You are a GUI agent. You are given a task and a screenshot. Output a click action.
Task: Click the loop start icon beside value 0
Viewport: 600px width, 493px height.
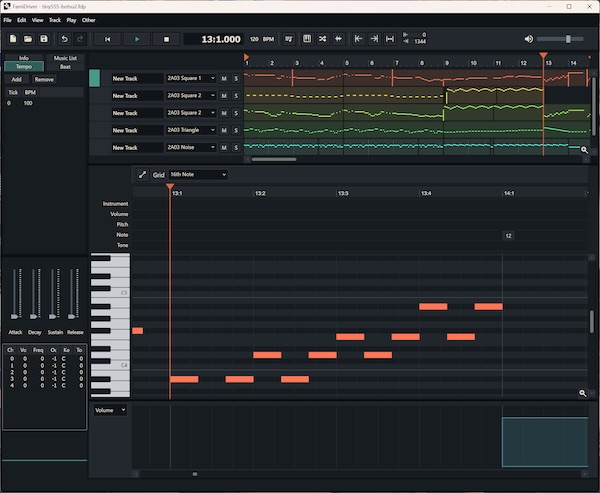(x=406, y=35)
